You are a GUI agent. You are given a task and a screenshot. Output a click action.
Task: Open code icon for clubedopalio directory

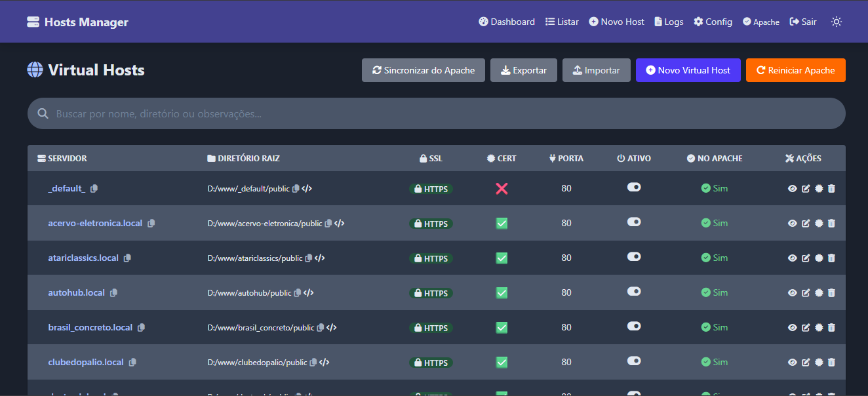(x=325, y=363)
